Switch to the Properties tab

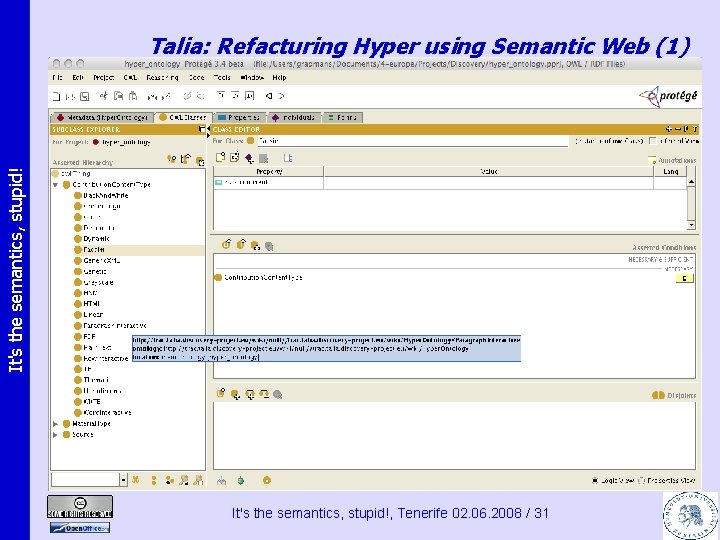click(239, 118)
